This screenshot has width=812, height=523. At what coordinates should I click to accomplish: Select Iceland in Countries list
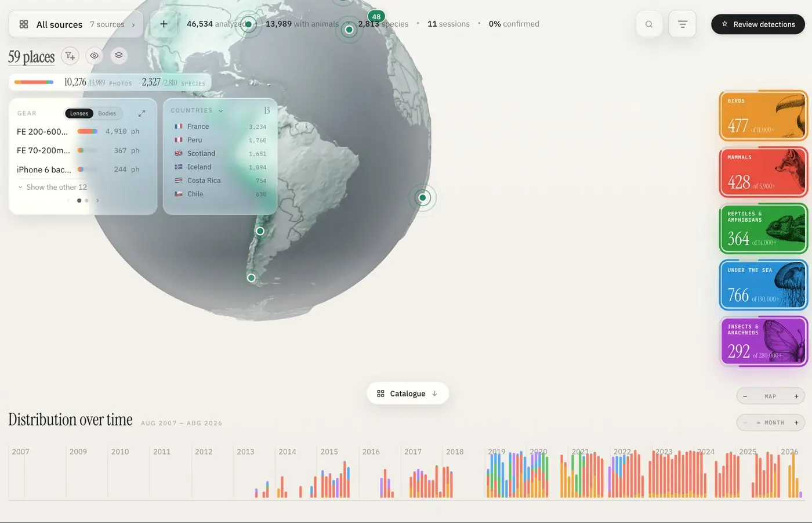tap(220, 167)
